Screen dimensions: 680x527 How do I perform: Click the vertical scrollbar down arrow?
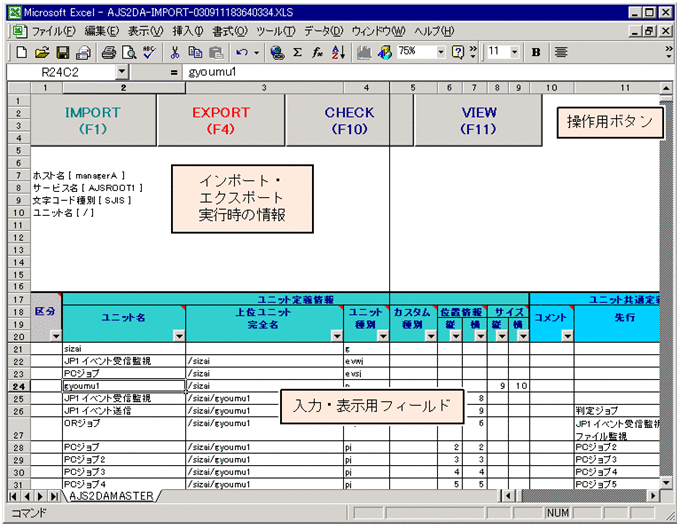[x=666, y=483]
